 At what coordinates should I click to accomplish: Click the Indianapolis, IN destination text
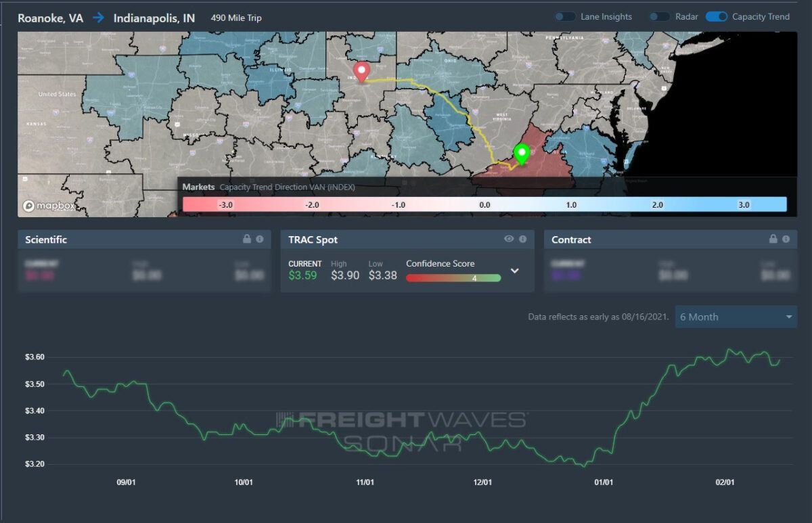(x=154, y=18)
